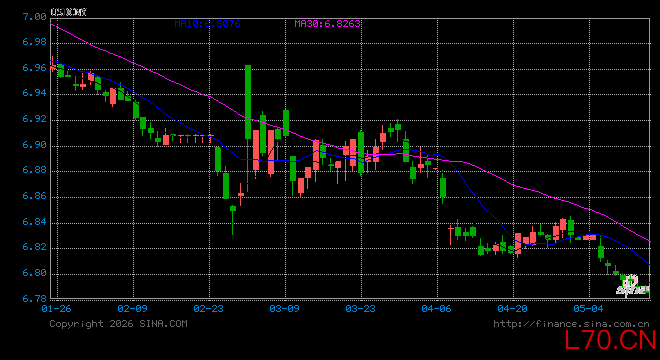The image size is (660, 360).
Task: Click the chart title text above the plot
Action: (x=69, y=12)
